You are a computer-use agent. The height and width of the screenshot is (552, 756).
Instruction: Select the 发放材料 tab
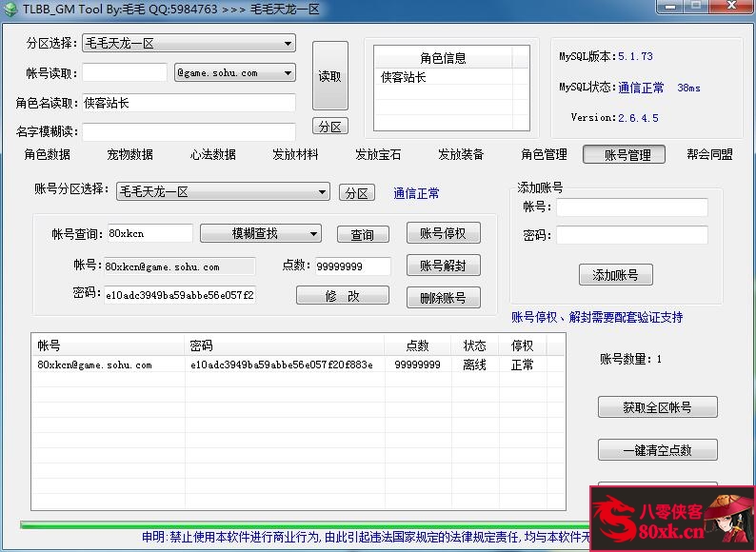(x=295, y=155)
